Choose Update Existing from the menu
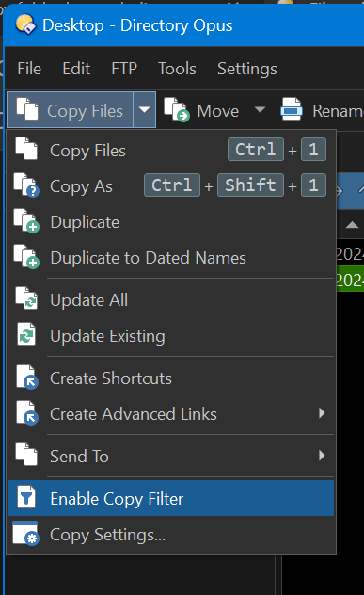 [x=171, y=336]
